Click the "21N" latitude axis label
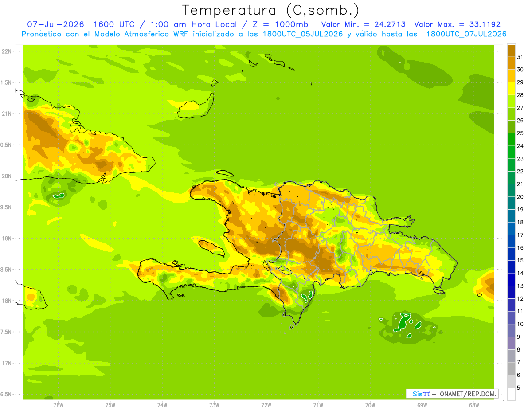 6,114
